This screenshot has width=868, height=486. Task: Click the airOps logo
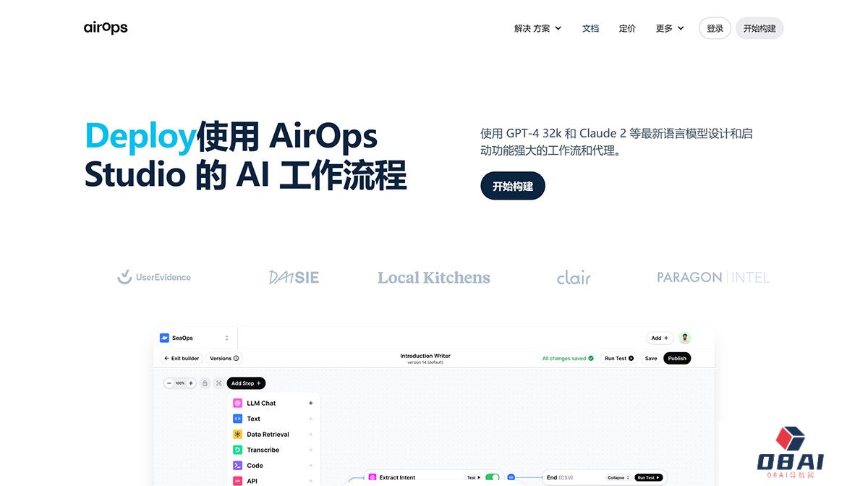(x=106, y=28)
